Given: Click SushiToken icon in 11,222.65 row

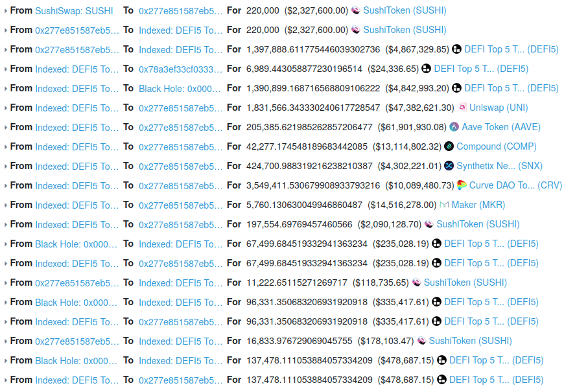Looking at the screenshot, I should pyautogui.click(x=416, y=283).
